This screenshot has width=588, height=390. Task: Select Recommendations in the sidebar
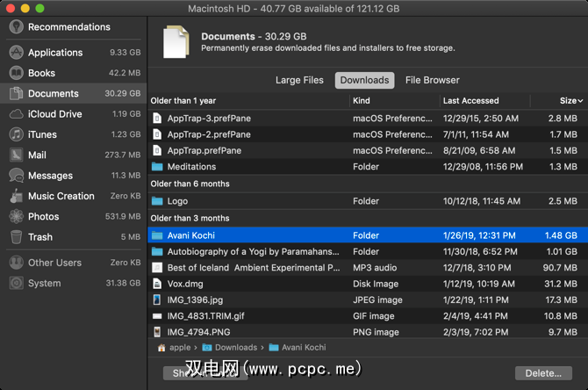(x=68, y=27)
